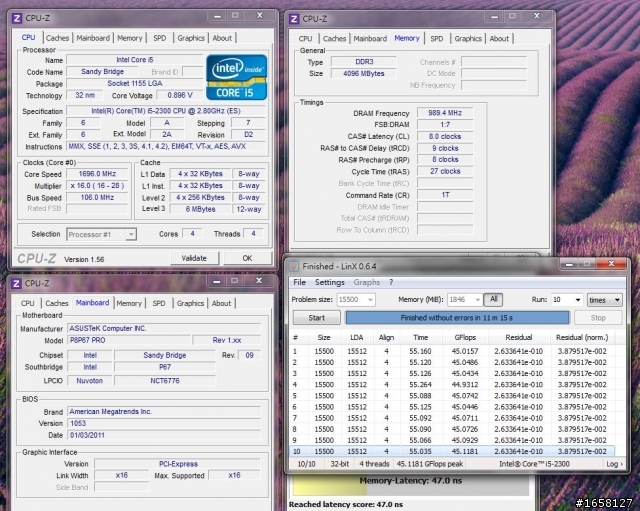Click the Start button in LinX
The image size is (640, 511).
(317, 318)
